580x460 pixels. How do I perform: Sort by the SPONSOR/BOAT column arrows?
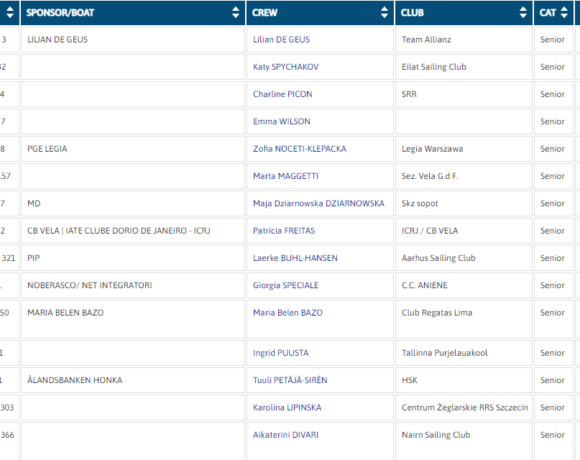[236, 13]
